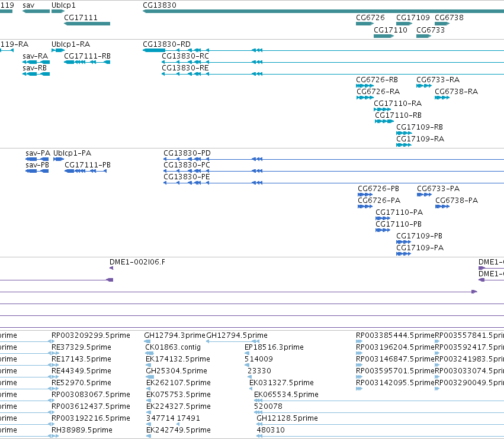Select the DME1-002I06.F feature arrow
The height and width of the screenshot is (439, 504).
111,268
